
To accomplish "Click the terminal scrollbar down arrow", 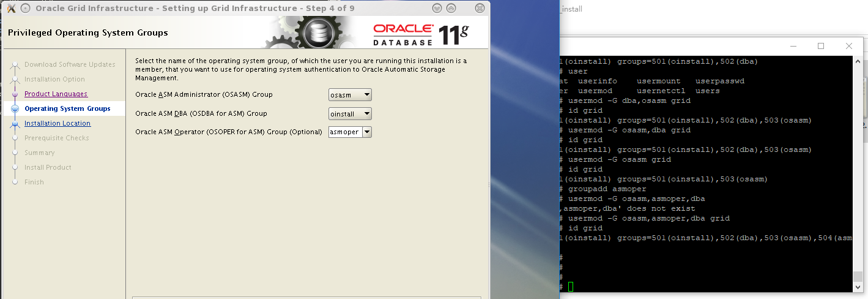I will [x=858, y=287].
